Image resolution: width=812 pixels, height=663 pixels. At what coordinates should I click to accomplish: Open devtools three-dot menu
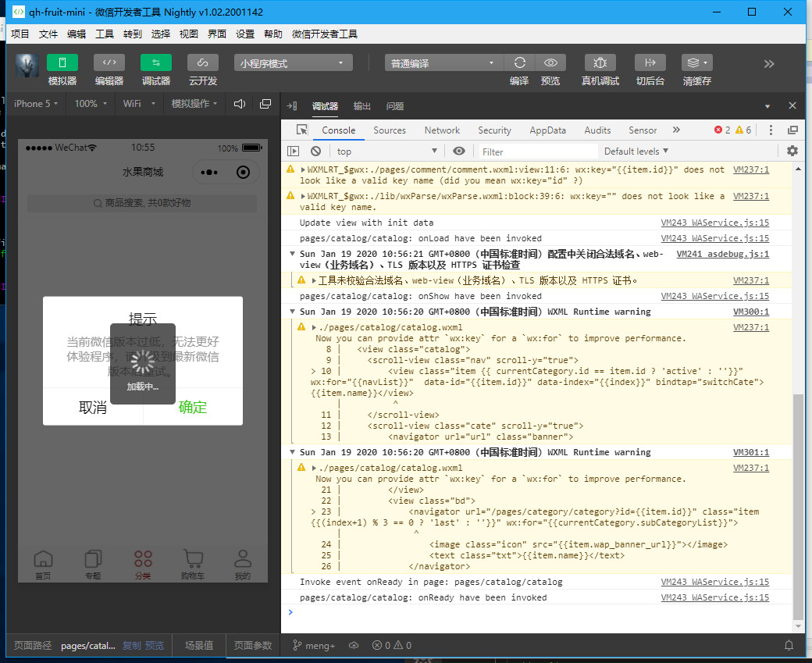tap(771, 130)
